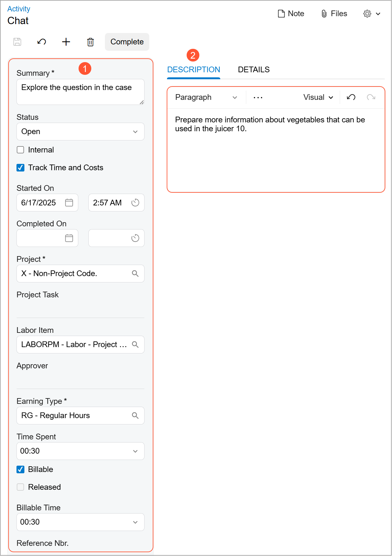Screen dimensions: 392x556
Task: Click the undo icon in the form toolbar
Action: click(42, 42)
